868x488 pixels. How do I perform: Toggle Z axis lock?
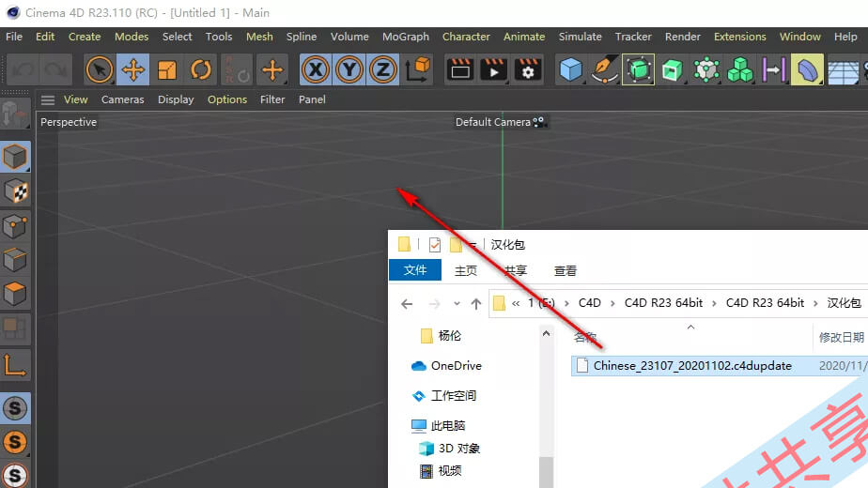tap(383, 69)
